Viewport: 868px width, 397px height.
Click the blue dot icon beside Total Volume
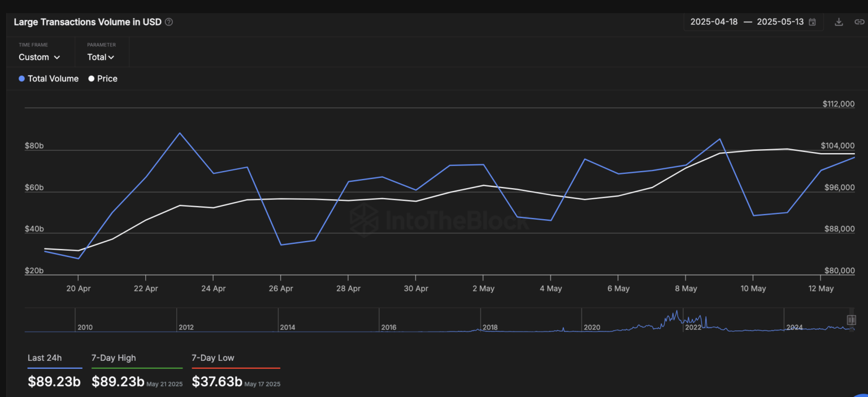click(x=20, y=78)
